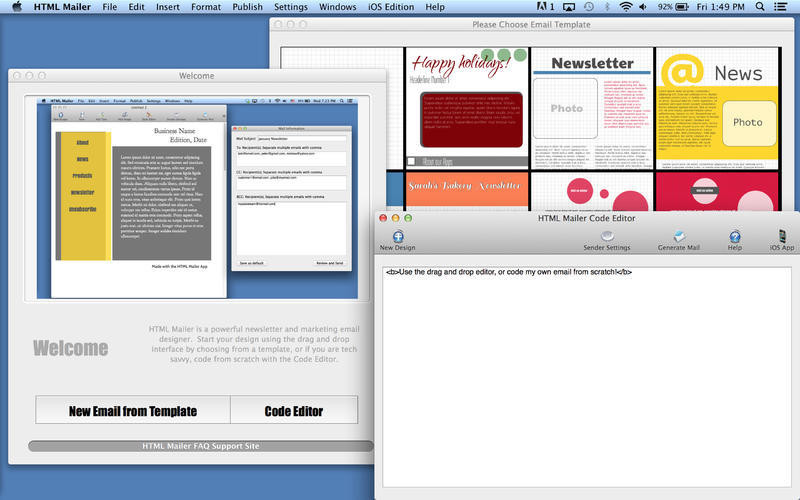Click the Adobe icon in menu bar

[x=545, y=7]
